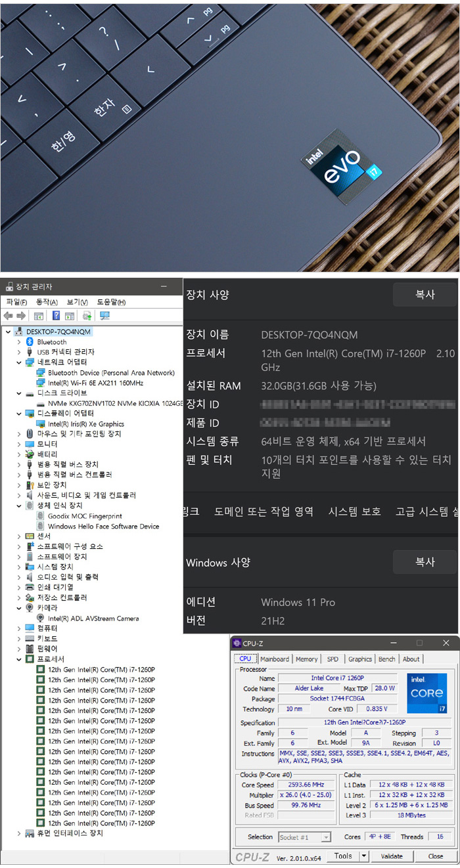460x868 pixels.
Task: Expand the 센서 category
Action: pyautogui.click(x=20, y=536)
